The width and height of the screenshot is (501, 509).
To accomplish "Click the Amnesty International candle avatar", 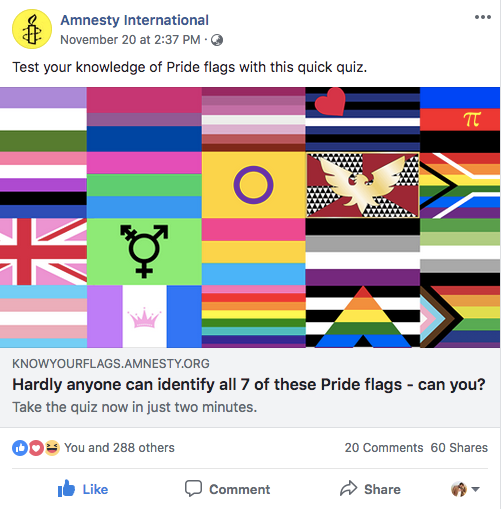I will (x=32, y=29).
